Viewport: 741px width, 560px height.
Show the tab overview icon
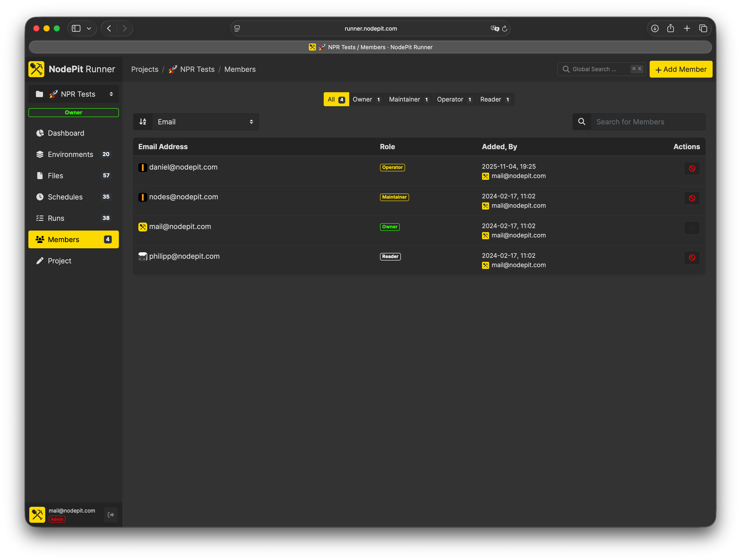pyautogui.click(x=703, y=28)
